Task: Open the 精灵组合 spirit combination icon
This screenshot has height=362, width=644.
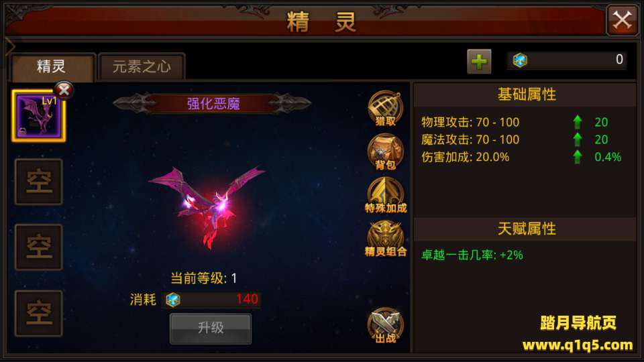Action: (385, 239)
